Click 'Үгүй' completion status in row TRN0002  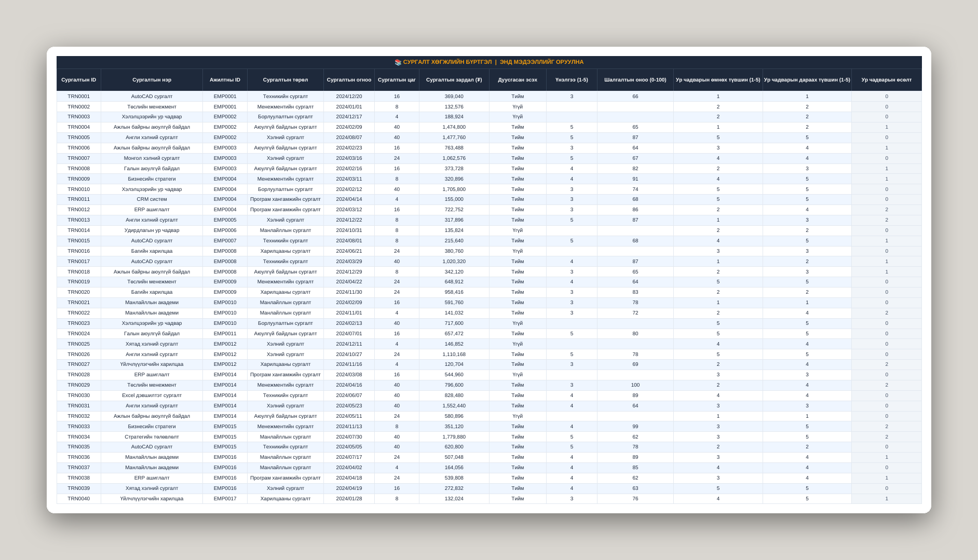(518, 107)
